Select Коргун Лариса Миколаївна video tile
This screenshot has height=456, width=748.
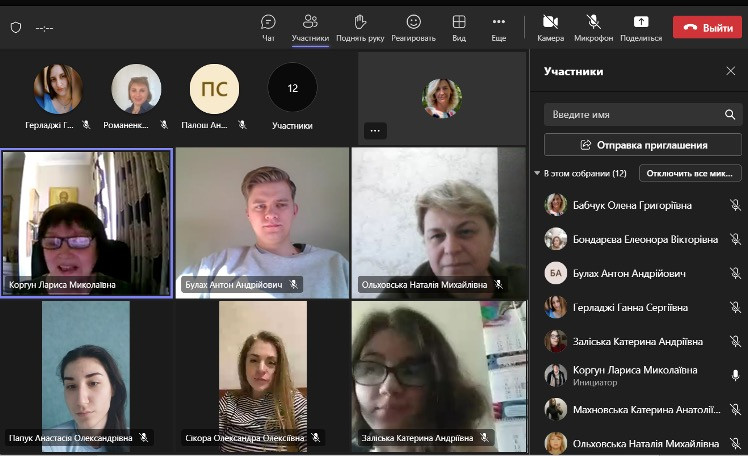(87, 223)
